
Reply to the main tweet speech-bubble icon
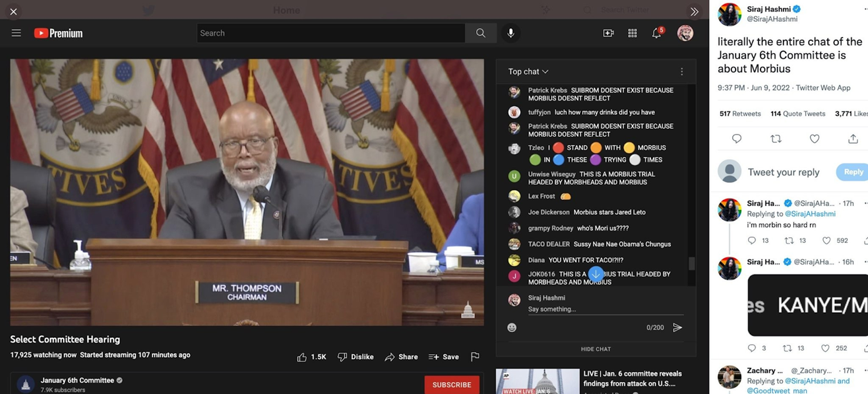coord(737,139)
